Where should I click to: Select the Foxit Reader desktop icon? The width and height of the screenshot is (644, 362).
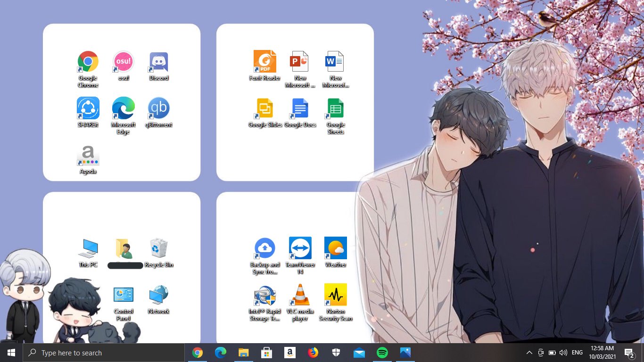pos(265,66)
